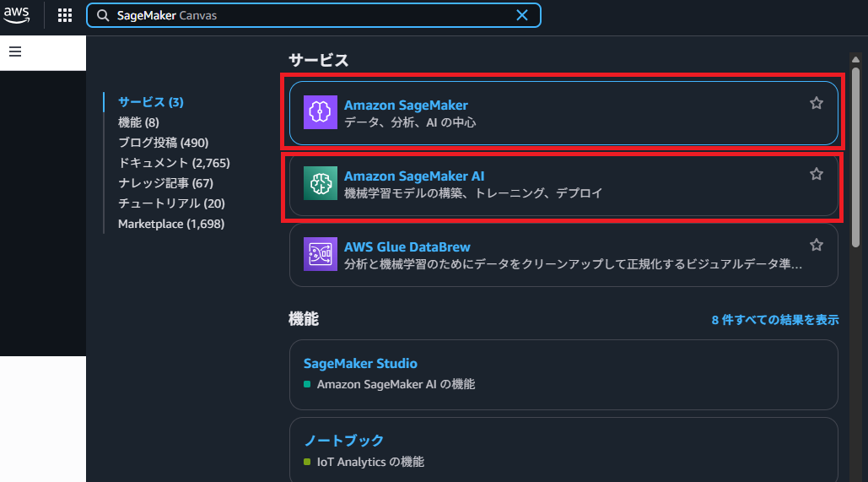This screenshot has width=868, height=482.
Task: Click the Amazon SageMaker purple service icon
Action: [x=320, y=113]
